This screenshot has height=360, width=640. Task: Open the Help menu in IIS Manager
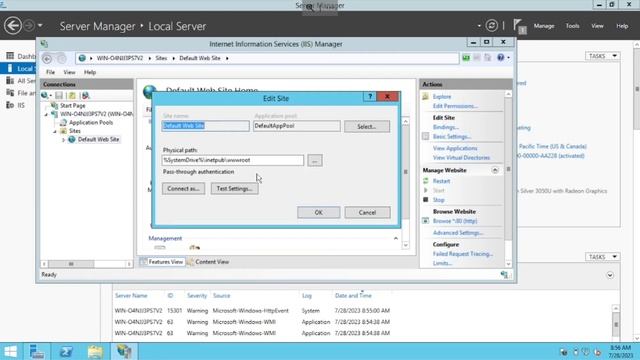[90, 72]
